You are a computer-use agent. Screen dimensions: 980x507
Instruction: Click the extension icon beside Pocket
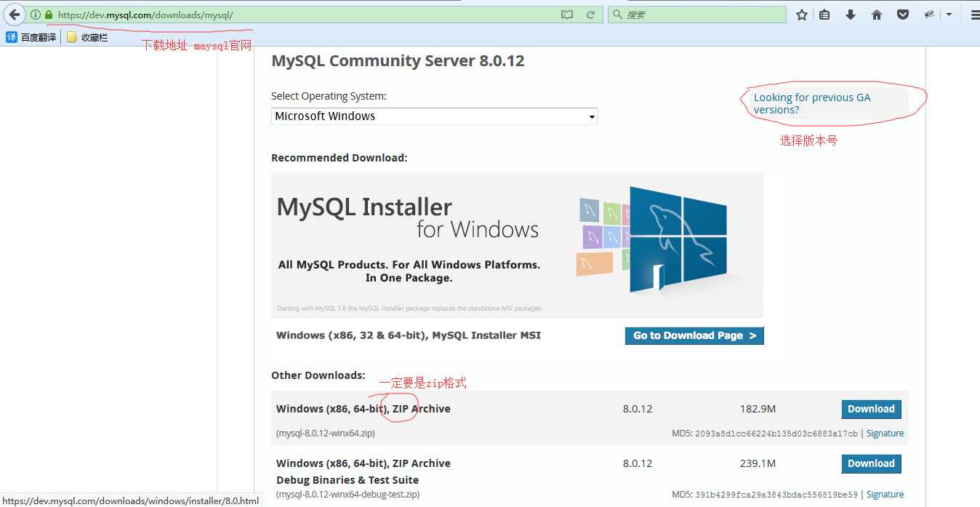coord(930,15)
